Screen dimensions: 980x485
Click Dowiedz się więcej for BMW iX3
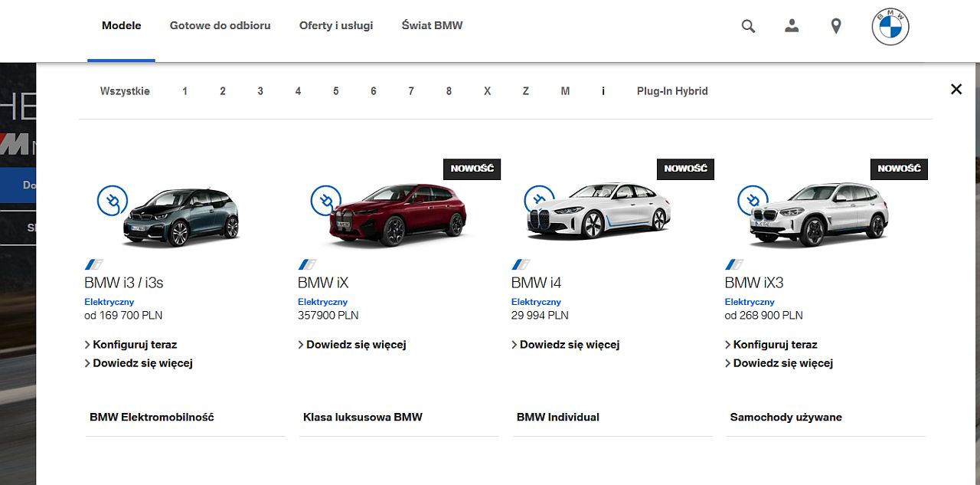click(783, 363)
